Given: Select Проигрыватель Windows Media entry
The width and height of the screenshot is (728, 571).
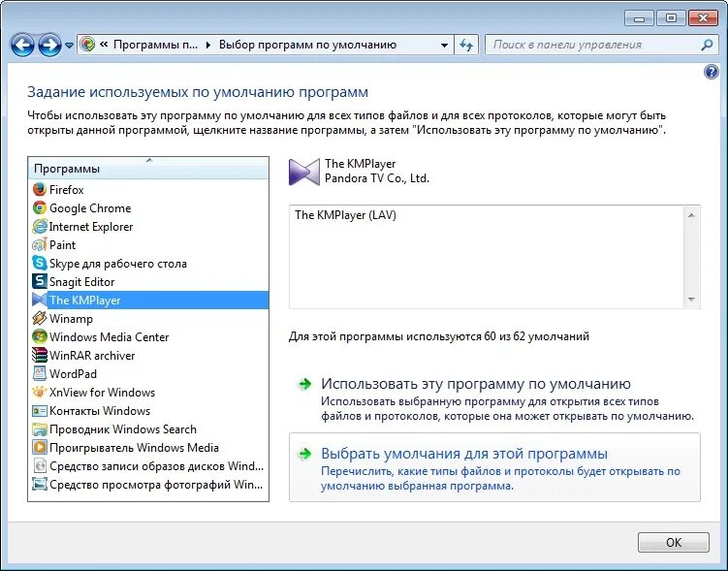Looking at the screenshot, I should (148, 448).
